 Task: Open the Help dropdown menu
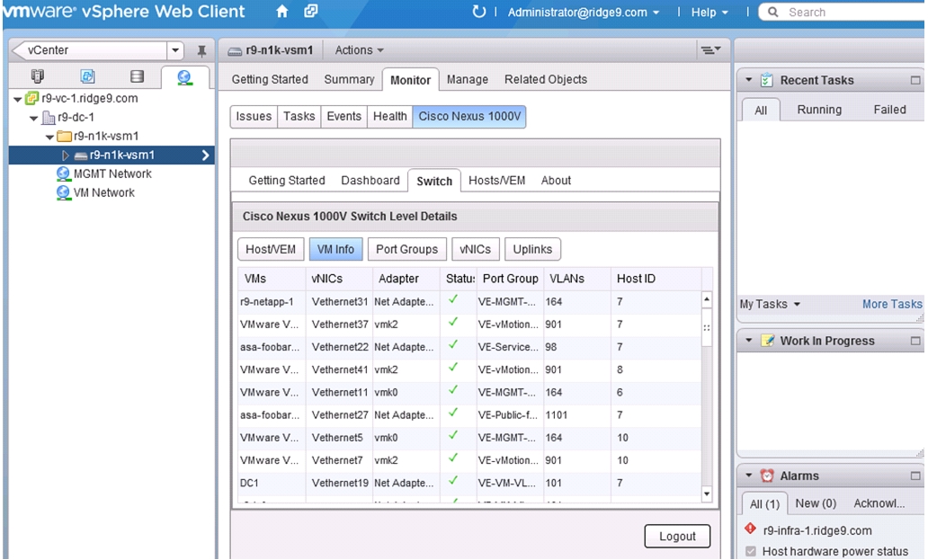pos(709,12)
